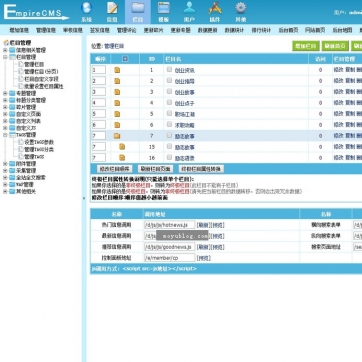The image size is (362, 362).
Task: Click the 预览 link beside goodnews.js
Action: click(x=217, y=247)
